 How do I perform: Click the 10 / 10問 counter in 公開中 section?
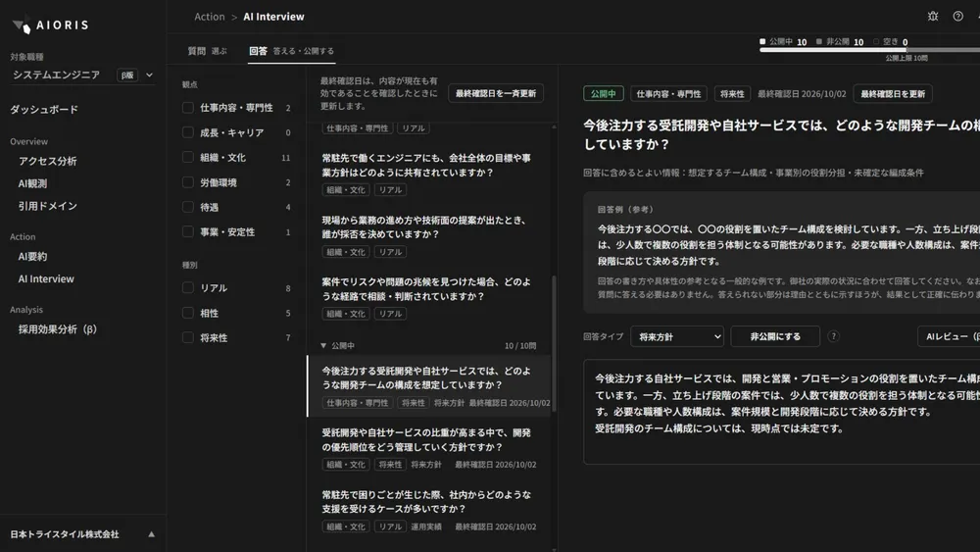pyautogui.click(x=520, y=346)
